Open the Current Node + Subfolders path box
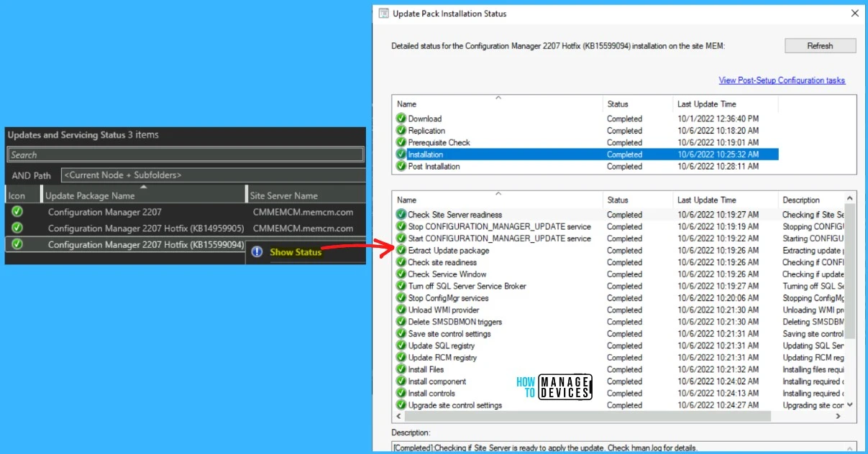This screenshot has width=868, height=454. [x=213, y=175]
